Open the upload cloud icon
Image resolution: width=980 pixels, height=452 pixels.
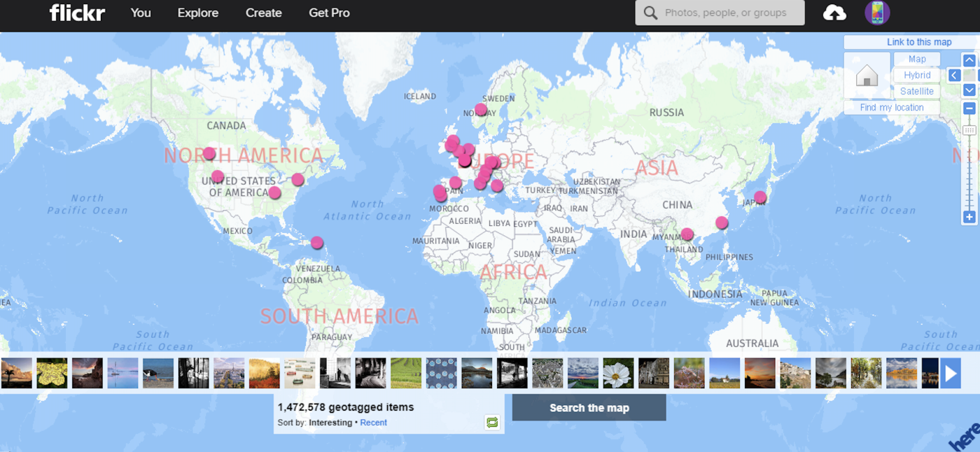point(834,13)
